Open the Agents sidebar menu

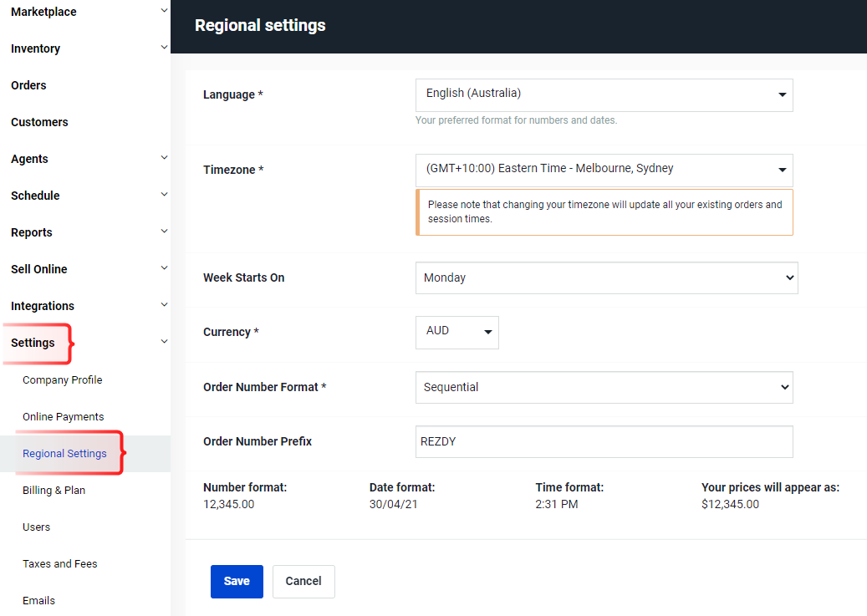tap(29, 159)
